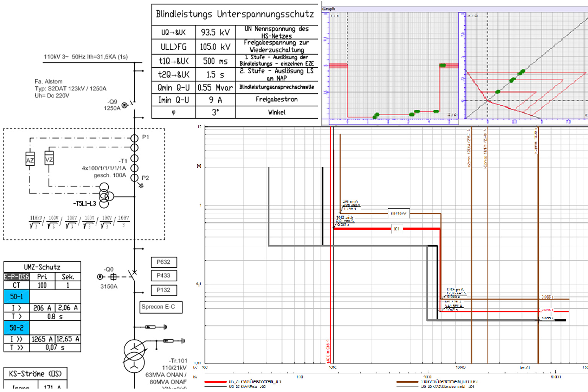This screenshot has width=588, height=392.
Task: Click the earthing symbol below P2
Action: click(141, 185)
